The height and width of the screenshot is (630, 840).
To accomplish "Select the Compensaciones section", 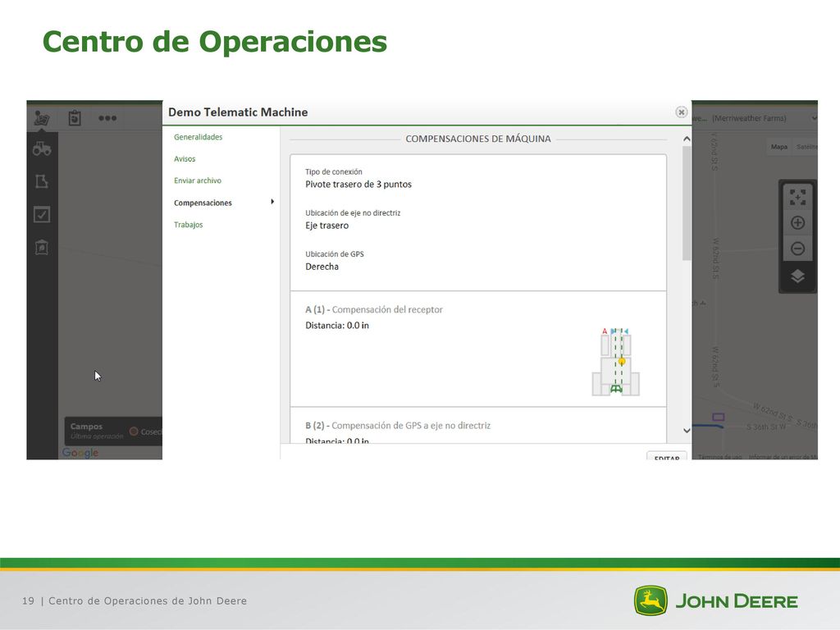I will point(203,203).
